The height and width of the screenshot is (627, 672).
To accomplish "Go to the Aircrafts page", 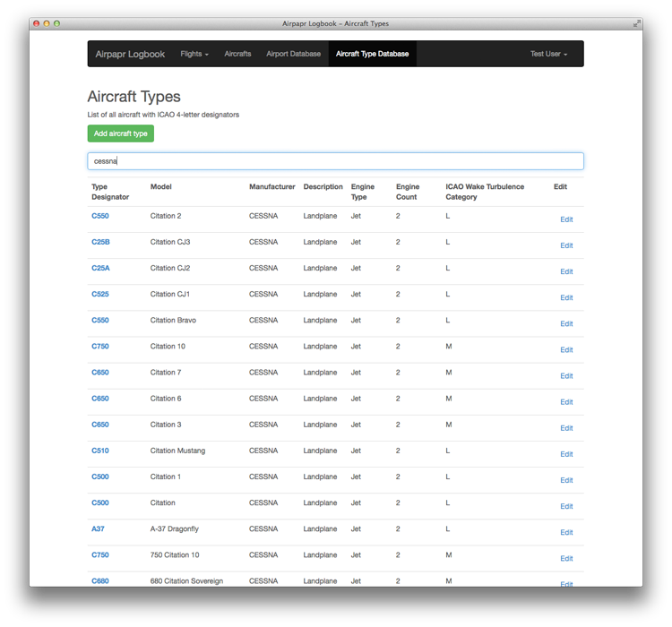I will click(x=237, y=54).
